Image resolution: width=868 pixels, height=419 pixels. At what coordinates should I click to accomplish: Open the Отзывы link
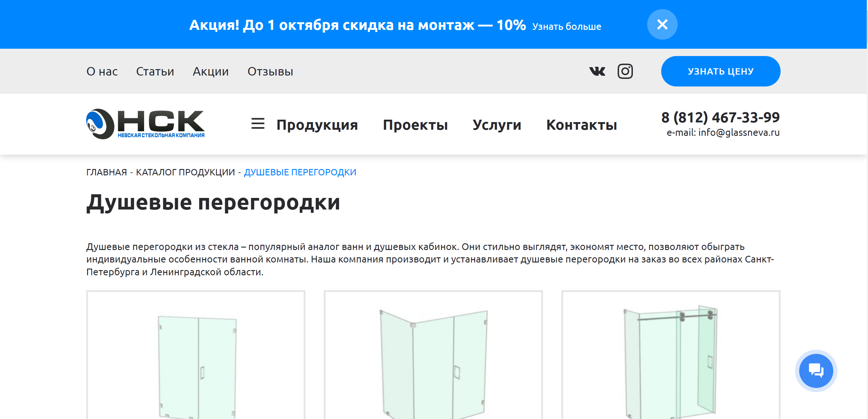point(270,71)
